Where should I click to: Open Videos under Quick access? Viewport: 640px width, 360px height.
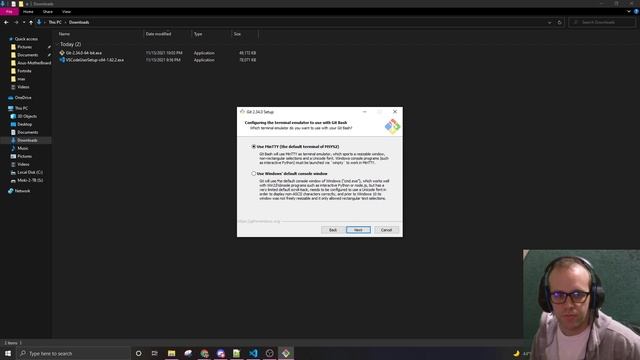(23, 87)
